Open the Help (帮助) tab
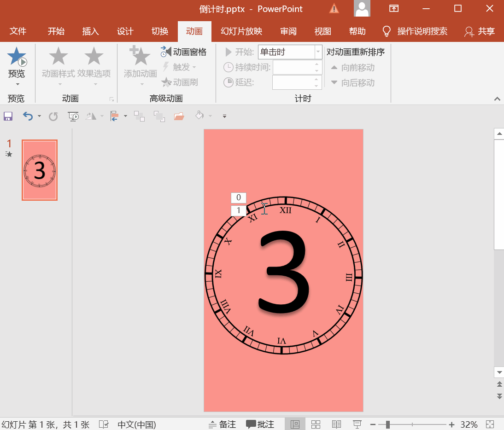The width and height of the screenshot is (504, 430). point(357,31)
